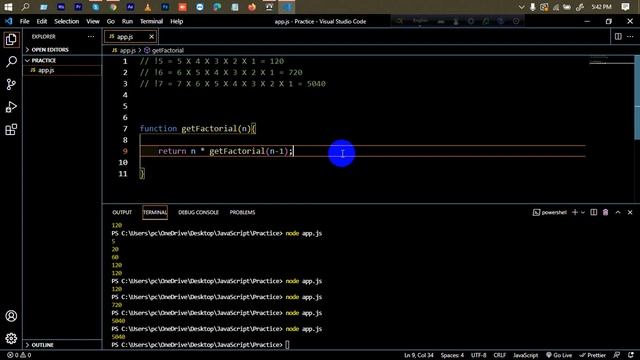This screenshot has height=360, width=640.
Task: Click the feedback icon in status bar
Action: 617,355
